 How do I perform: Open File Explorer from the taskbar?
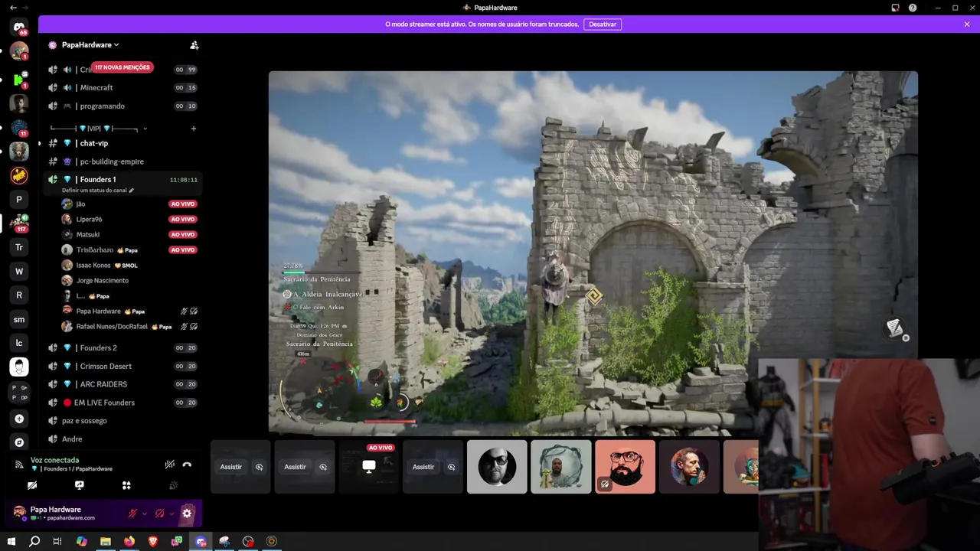(x=106, y=541)
